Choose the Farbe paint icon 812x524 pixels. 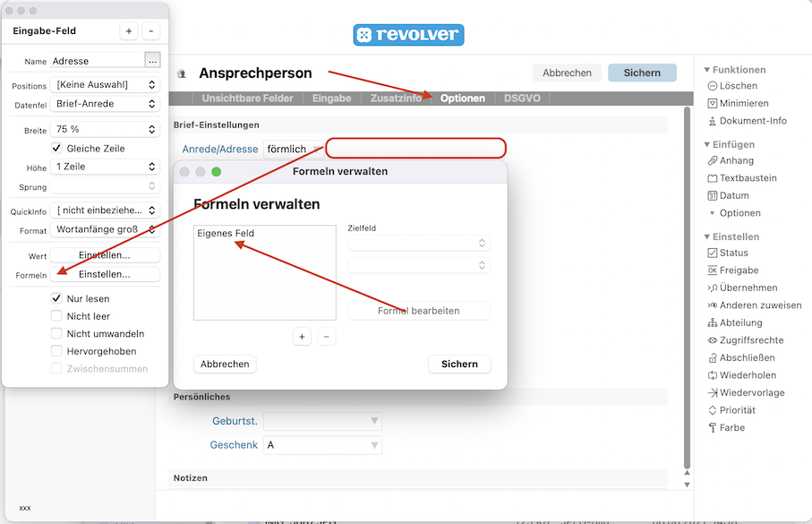[x=713, y=427]
